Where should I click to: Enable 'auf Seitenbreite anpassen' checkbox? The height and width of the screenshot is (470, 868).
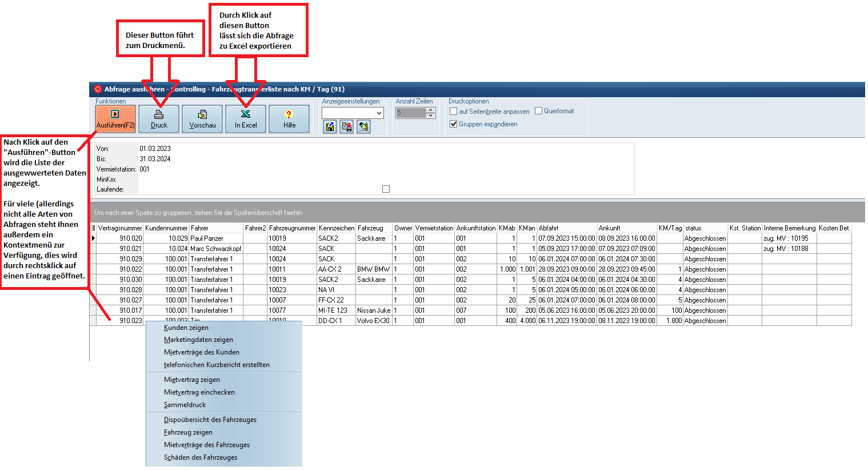(454, 111)
